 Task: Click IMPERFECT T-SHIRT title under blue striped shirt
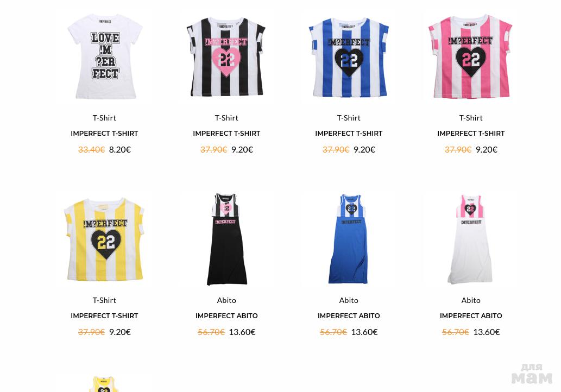(x=349, y=134)
